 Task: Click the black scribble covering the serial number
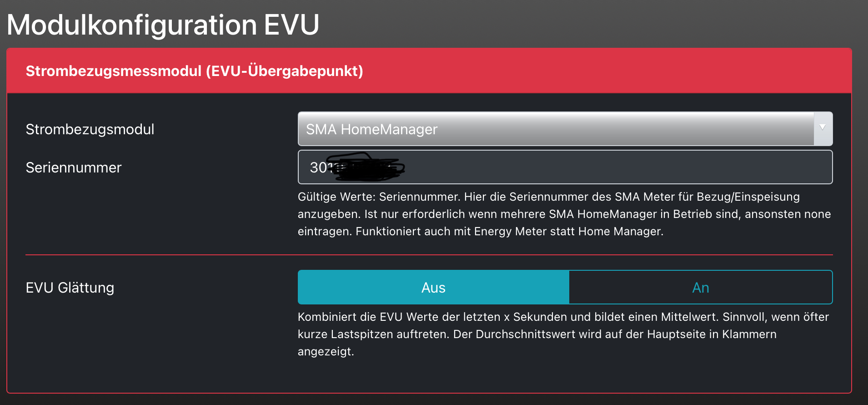click(x=368, y=167)
